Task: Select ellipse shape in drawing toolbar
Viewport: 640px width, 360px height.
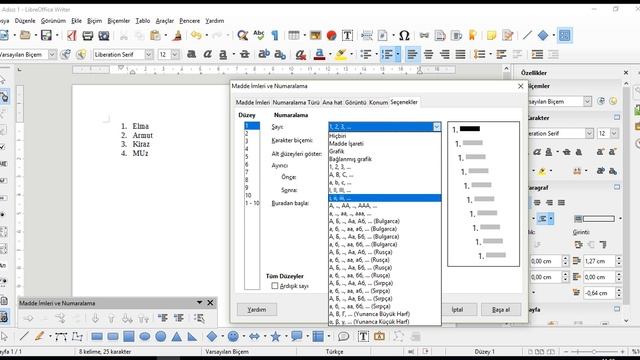Action: [144, 337]
